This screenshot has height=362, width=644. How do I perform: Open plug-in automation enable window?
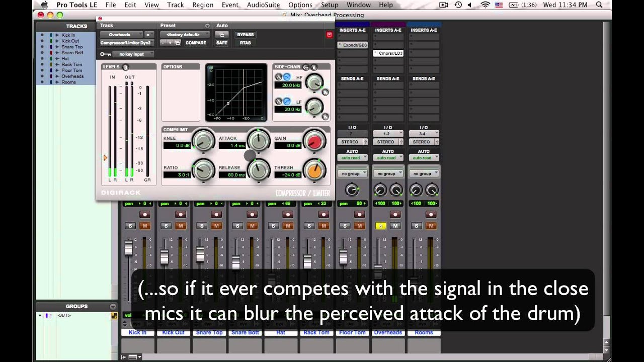(x=221, y=35)
